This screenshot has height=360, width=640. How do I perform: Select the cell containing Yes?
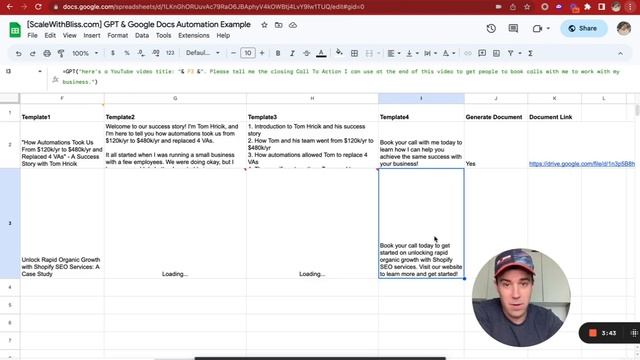(496, 145)
